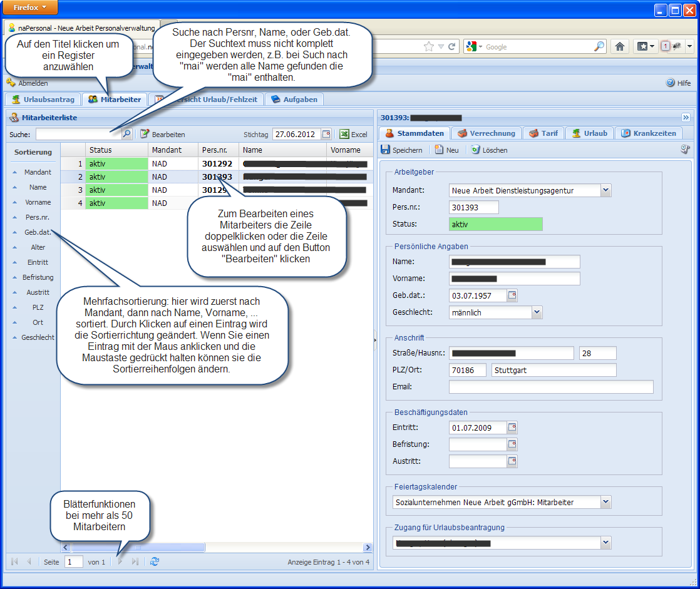Viewport: 700px width, 589px height.
Task: Open the Aufgaben tab
Action: 294,100
